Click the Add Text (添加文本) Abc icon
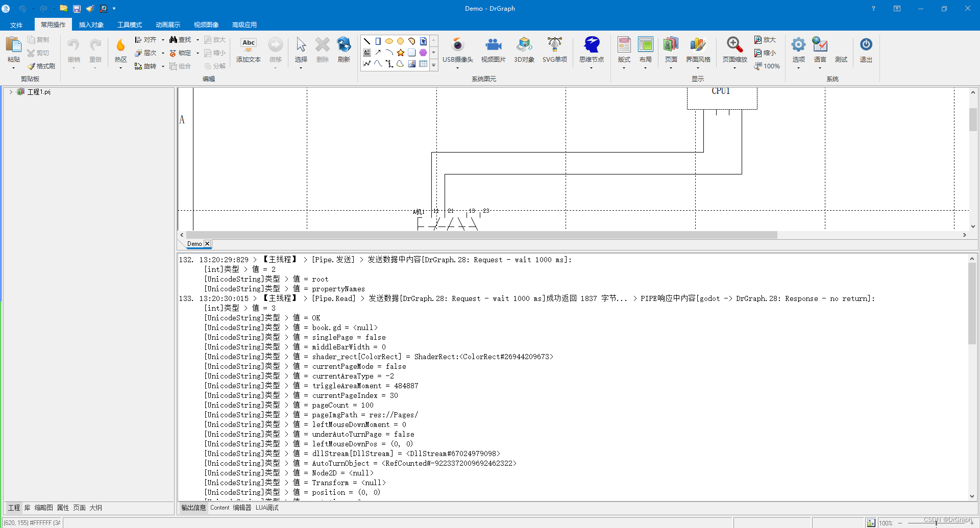 [249, 45]
